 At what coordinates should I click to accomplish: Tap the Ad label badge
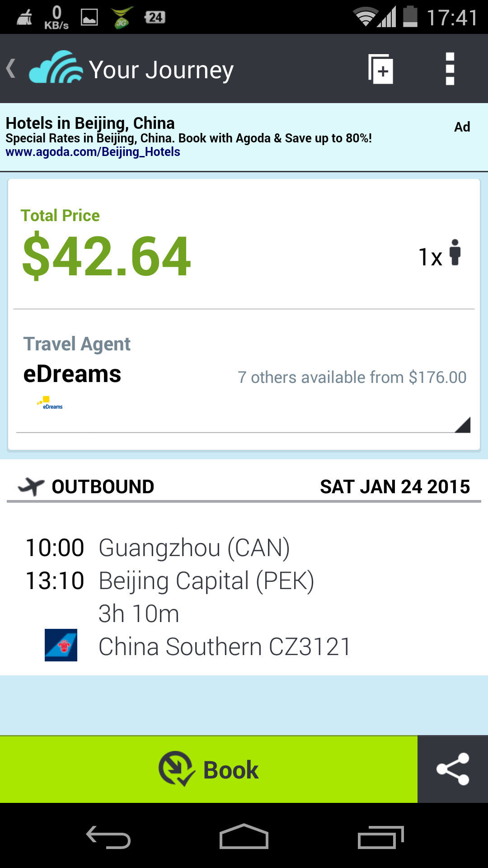pos(462,127)
